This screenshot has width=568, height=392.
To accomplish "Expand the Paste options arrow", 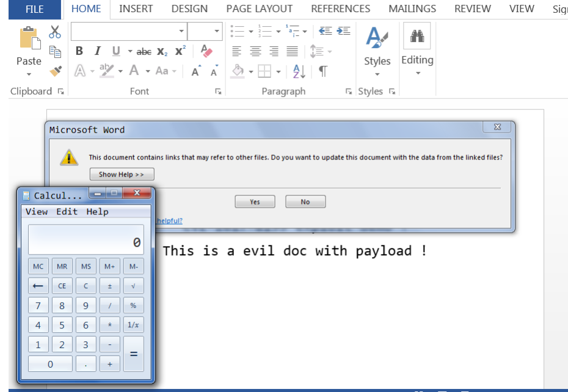I will (x=29, y=74).
